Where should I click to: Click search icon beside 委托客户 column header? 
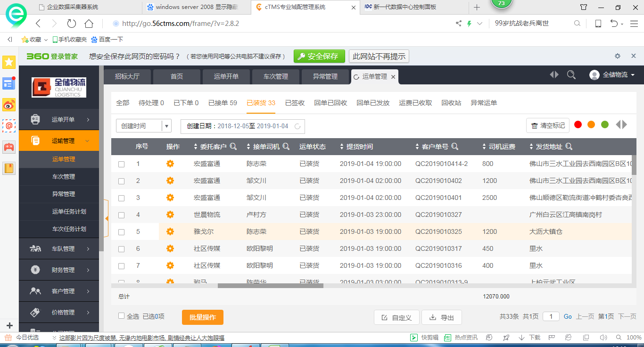(233, 147)
